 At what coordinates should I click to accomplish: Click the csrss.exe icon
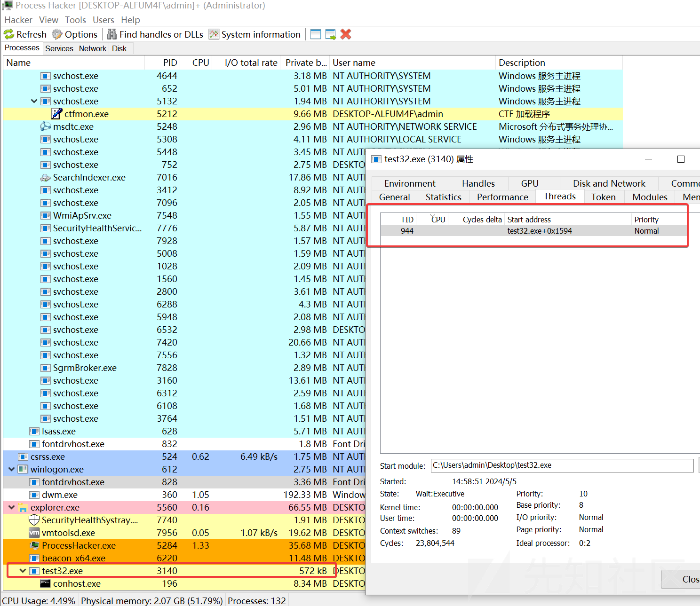coord(23,456)
